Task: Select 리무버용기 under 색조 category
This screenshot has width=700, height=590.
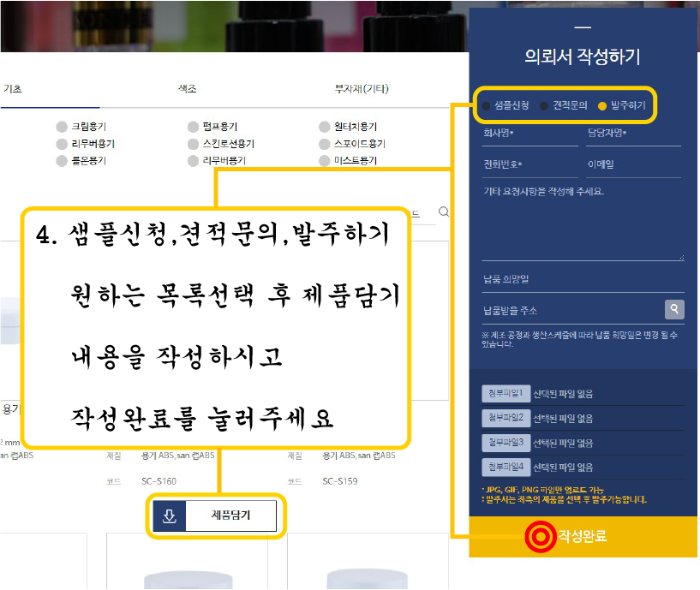Action: point(217,161)
